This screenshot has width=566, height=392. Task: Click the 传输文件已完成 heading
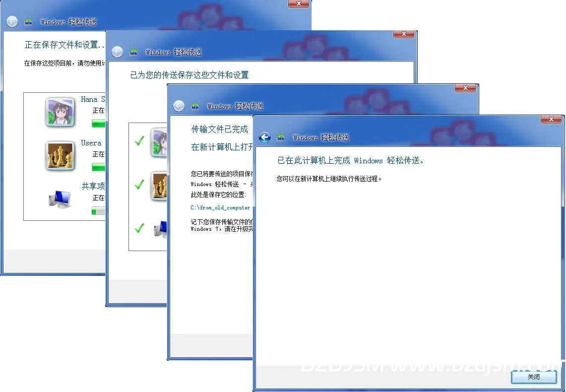click(219, 129)
